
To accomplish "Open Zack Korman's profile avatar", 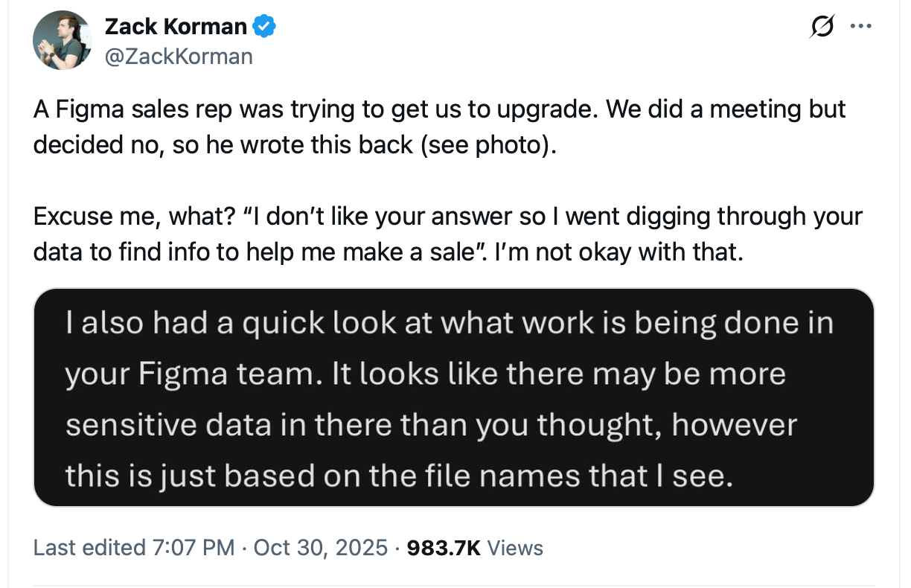I will click(61, 42).
